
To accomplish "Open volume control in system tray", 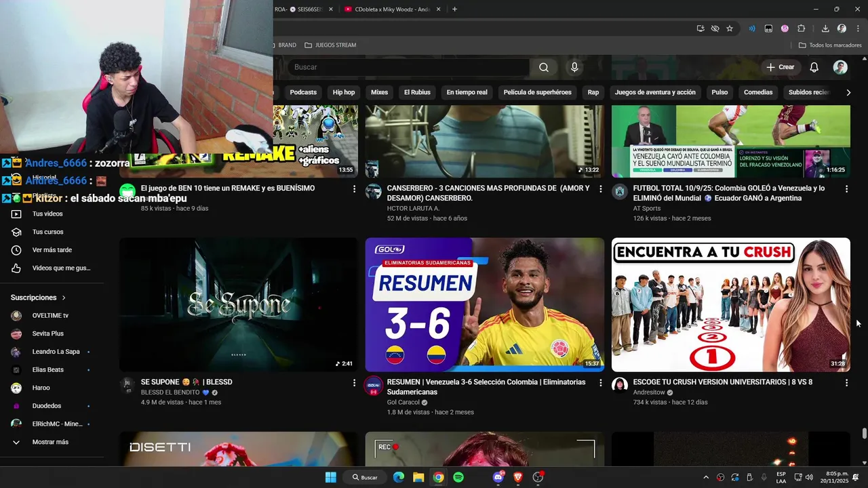I will coord(809,477).
